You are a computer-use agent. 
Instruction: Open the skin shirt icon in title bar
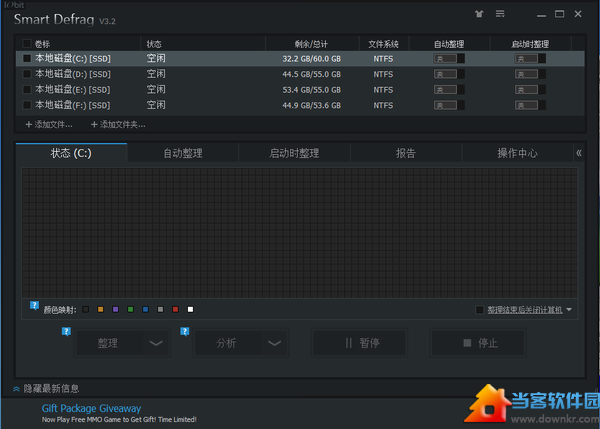pos(479,14)
